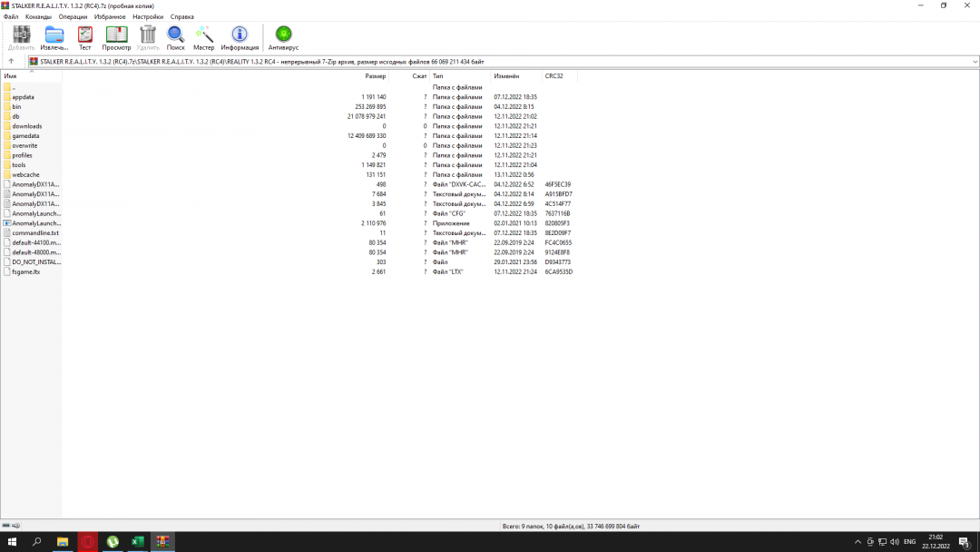Open the notification center icon
Image resolution: width=980 pixels, height=552 pixels.
pos(965,542)
